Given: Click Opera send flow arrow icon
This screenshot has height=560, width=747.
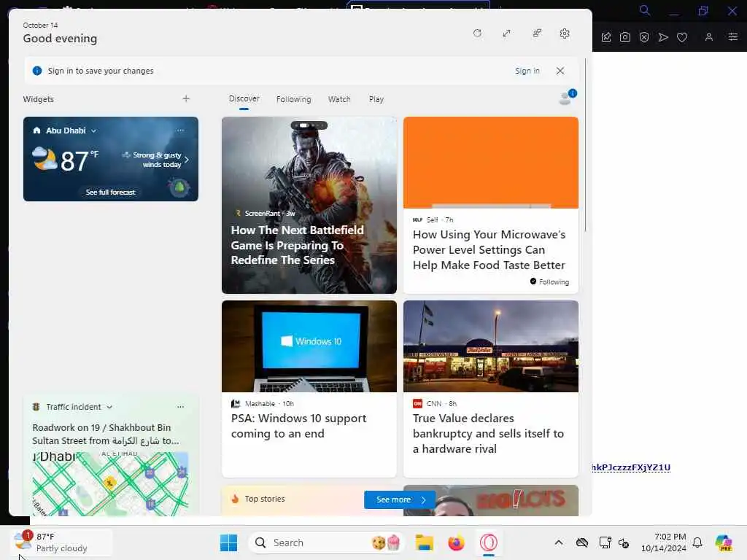Looking at the screenshot, I should tap(663, 37).
